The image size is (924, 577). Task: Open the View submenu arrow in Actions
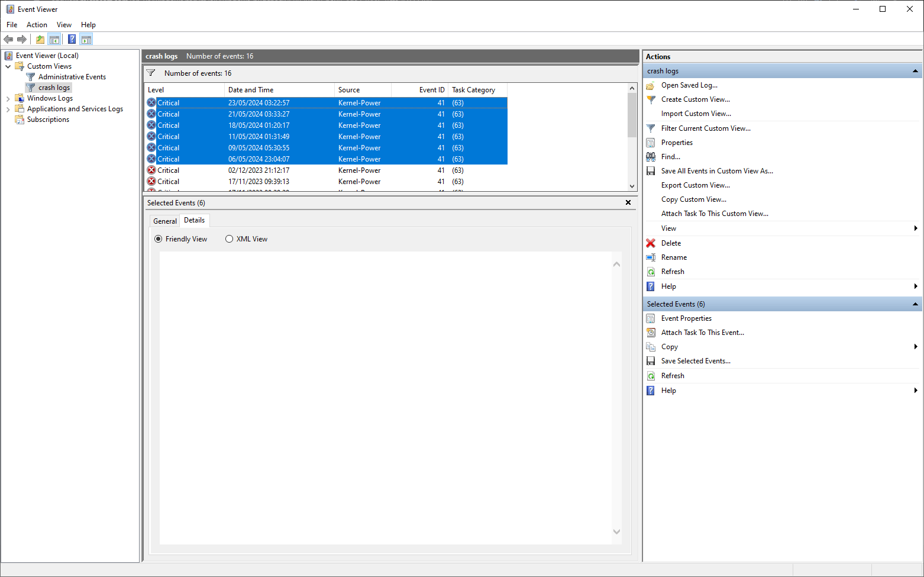point(916,228)
